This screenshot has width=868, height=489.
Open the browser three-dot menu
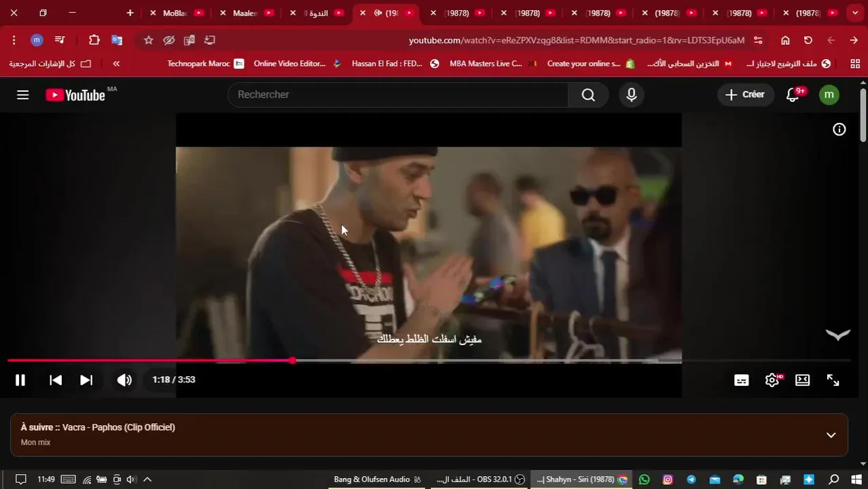click(14, 40)
